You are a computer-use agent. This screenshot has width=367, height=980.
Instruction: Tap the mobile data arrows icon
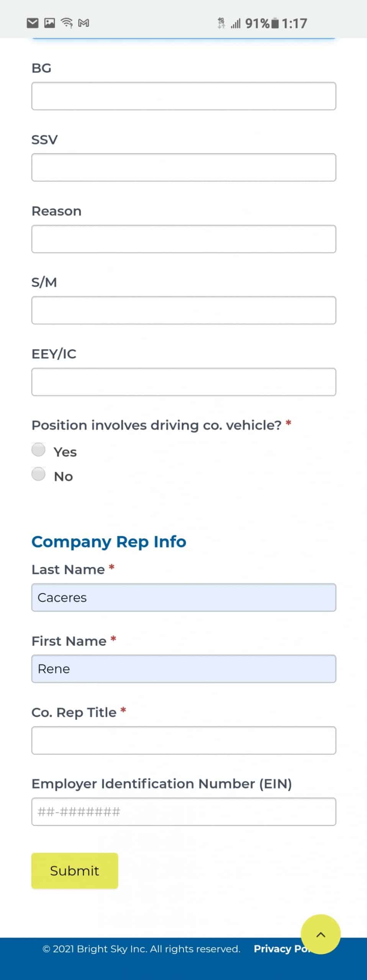click(221, 23)
